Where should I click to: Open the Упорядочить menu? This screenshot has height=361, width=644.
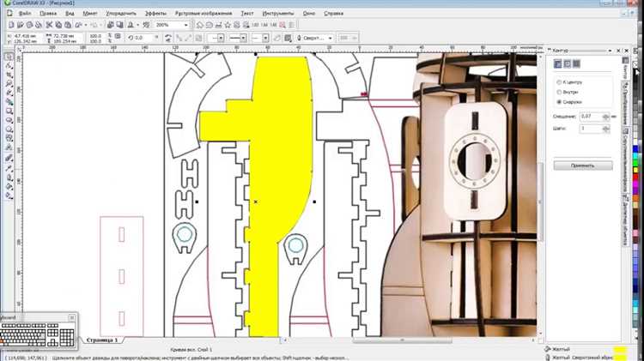tap(123, 15)
